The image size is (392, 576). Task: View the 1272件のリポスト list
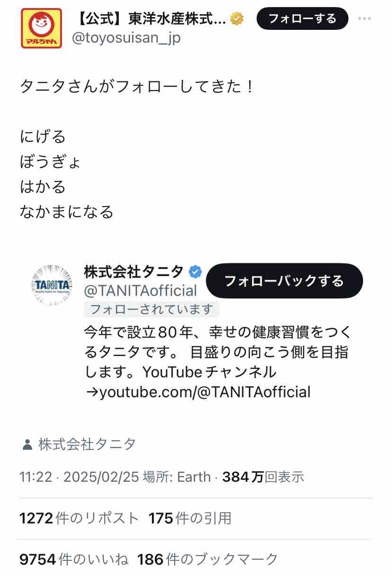(x=79, y=518)
